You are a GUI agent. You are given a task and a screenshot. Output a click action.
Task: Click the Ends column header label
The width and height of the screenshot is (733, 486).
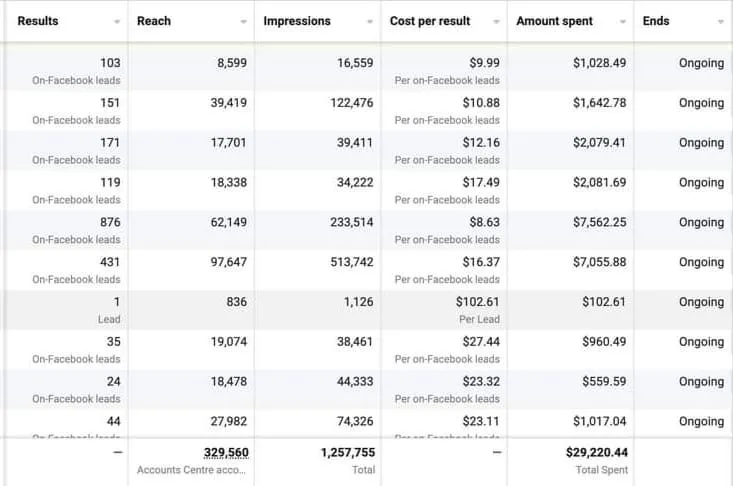pos(656,21)
